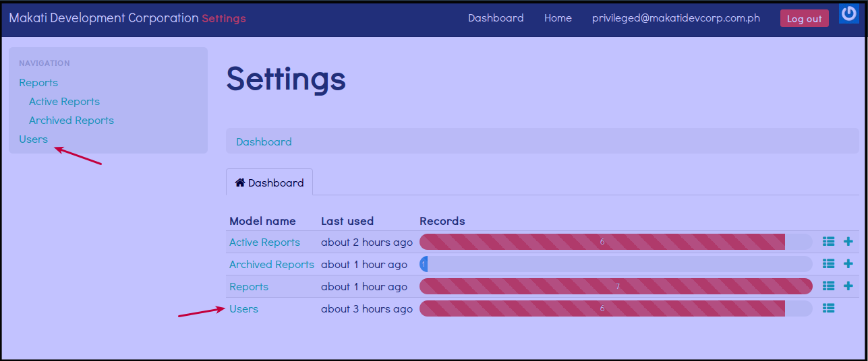Click the Log out button
This screenshot has height=361, width=868.
coord(804,18)
